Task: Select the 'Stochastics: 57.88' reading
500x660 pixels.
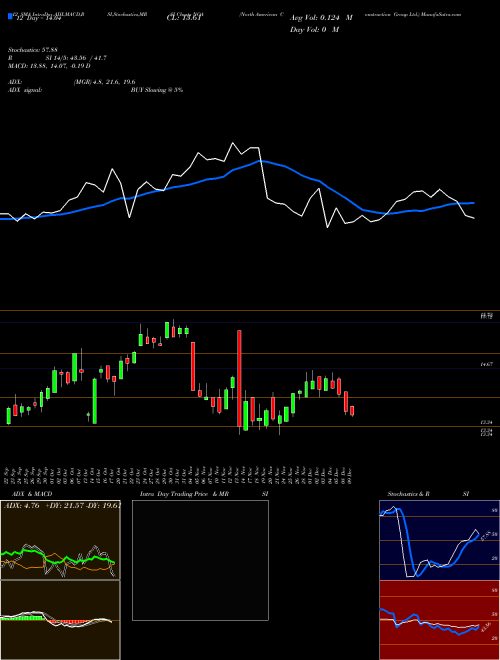Action: (x=33, y=50)
